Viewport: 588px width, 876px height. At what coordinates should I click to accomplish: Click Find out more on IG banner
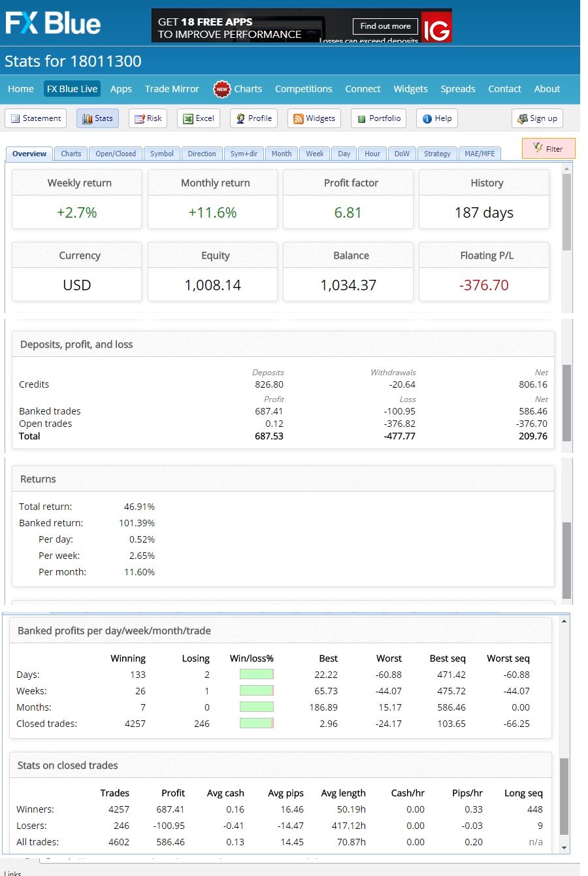click(x=385, y=26)
